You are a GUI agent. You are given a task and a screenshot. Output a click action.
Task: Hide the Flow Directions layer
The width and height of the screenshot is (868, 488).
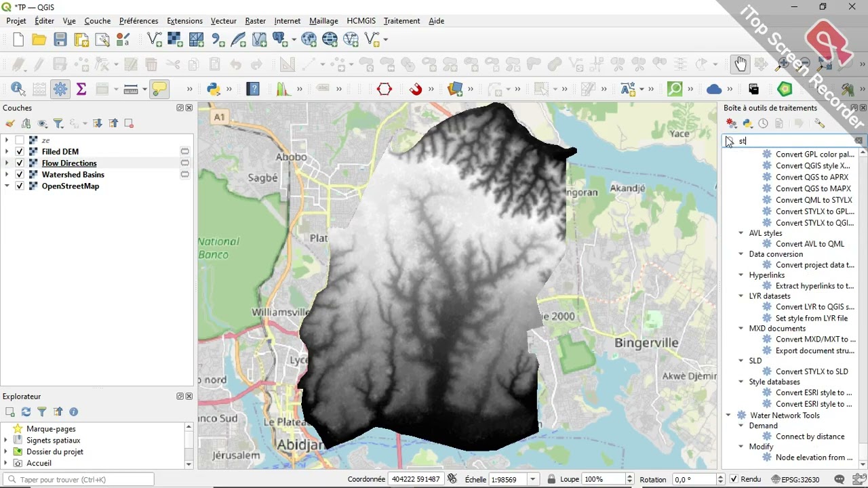click(20, 163)
